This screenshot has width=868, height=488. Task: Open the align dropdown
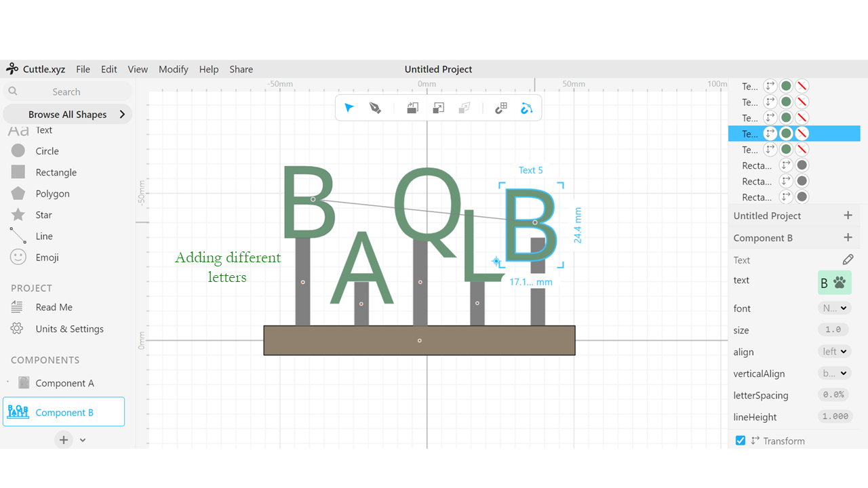[x=834, y=352]
